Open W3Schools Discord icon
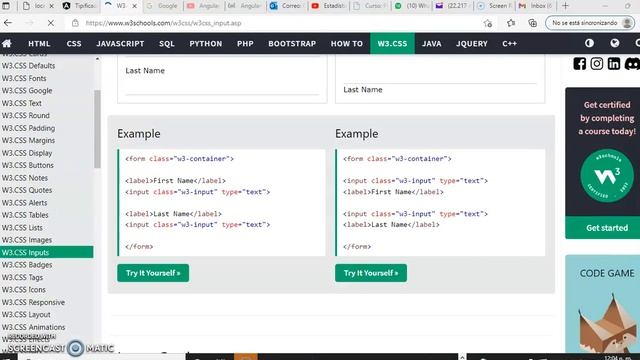Image resolution: width=640 pixels, height=360 pixels. pos(632,64)
